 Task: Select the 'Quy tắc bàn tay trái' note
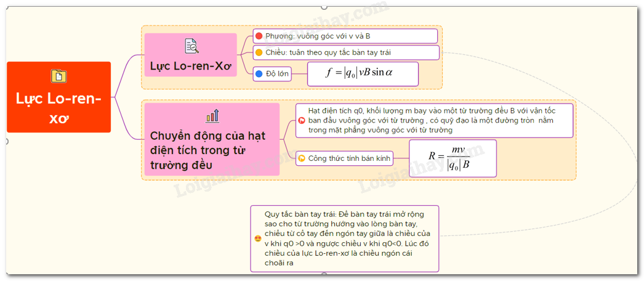coord(345,238)
